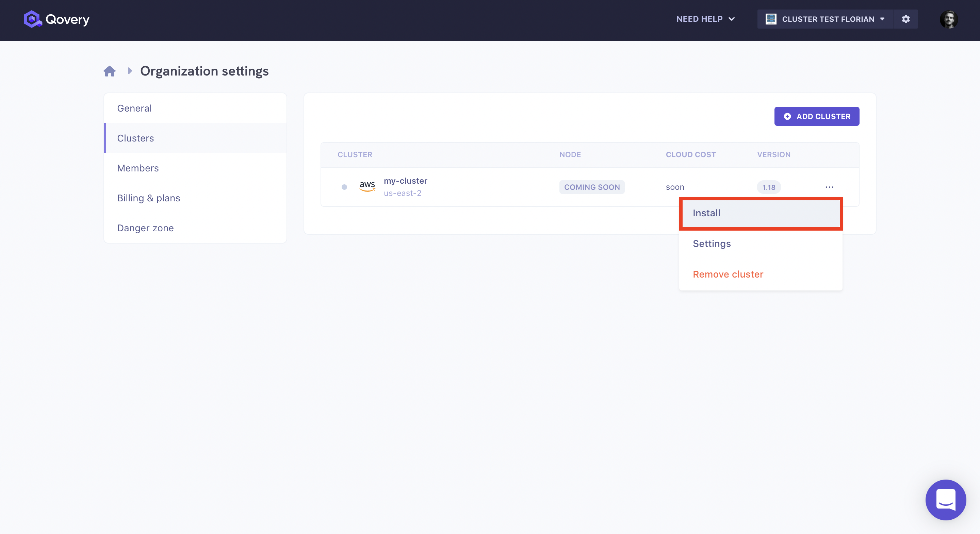This screenshot has width=980, height=534.
Task: Open organization settings gear icon
Action: [906, 19]
